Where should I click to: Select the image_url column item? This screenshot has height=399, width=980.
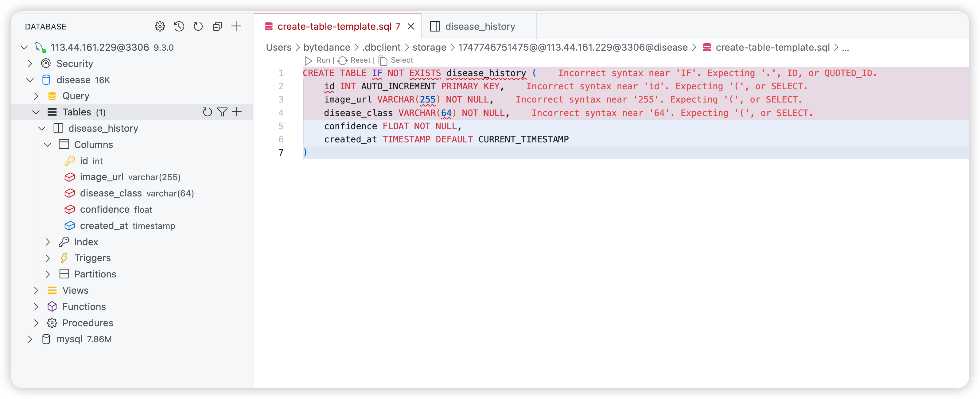click(102, 177)
